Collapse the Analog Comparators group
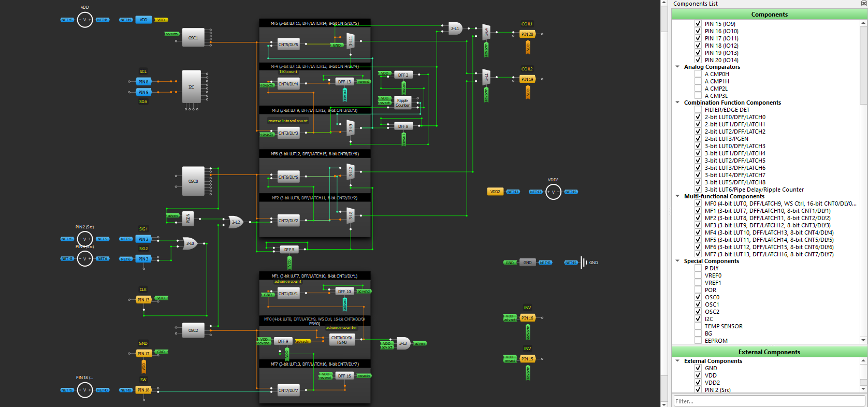This screenshot has width=868, height=407. point(677,67)
